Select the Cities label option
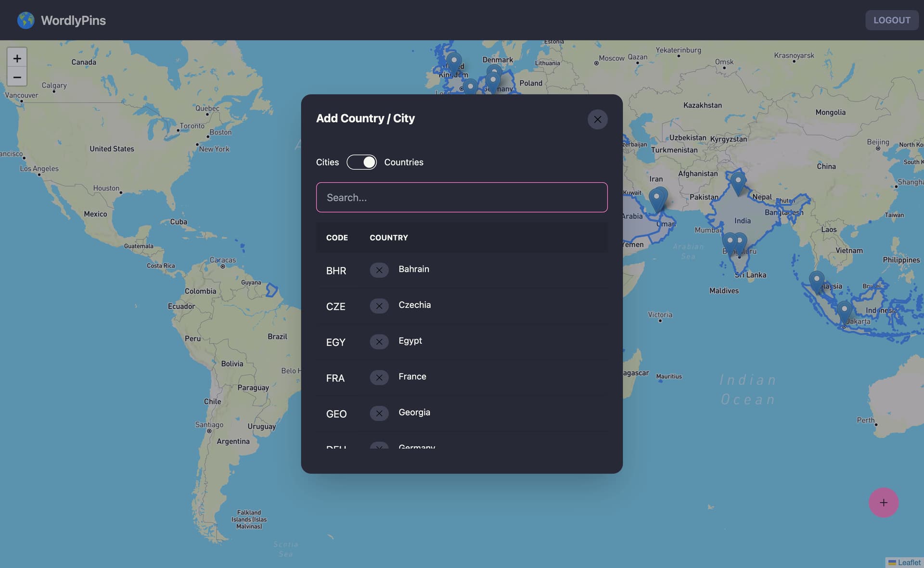Screen dimensions: 924x568 coord(327,162)
